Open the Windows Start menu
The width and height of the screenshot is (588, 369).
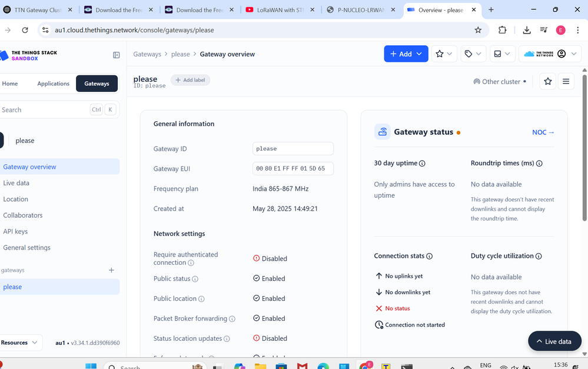click(91, 366)
